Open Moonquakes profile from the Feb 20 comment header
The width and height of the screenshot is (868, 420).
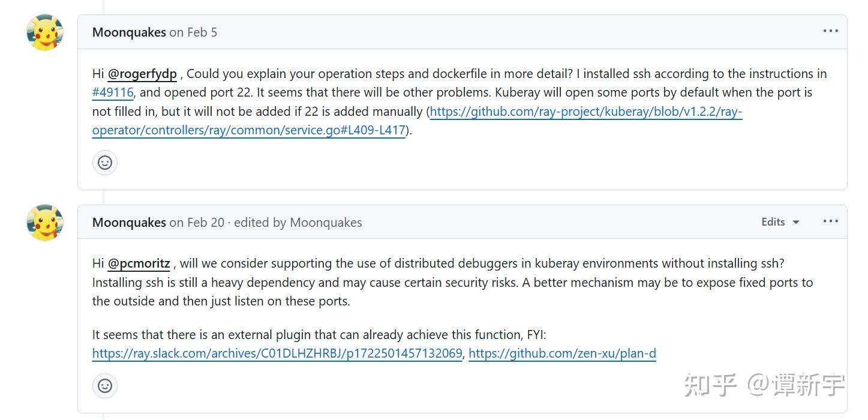tap(128, 222)
